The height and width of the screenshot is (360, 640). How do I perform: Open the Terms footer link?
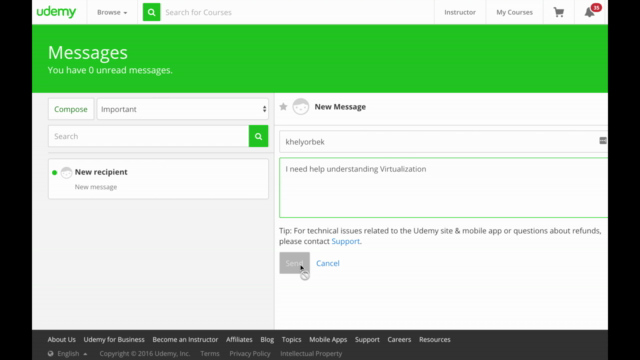tap(210, 353)
